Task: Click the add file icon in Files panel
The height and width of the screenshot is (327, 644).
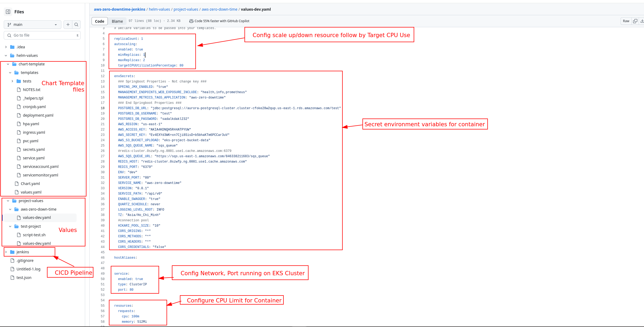Action: 68,24
